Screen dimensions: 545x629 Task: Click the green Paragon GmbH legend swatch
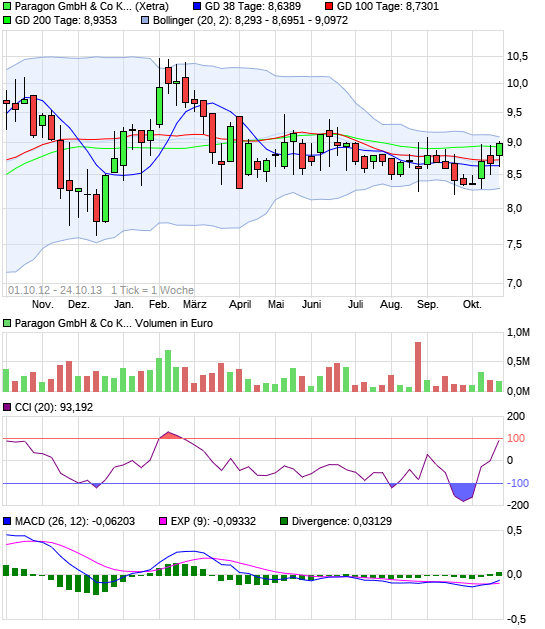[x=7, y=6]
